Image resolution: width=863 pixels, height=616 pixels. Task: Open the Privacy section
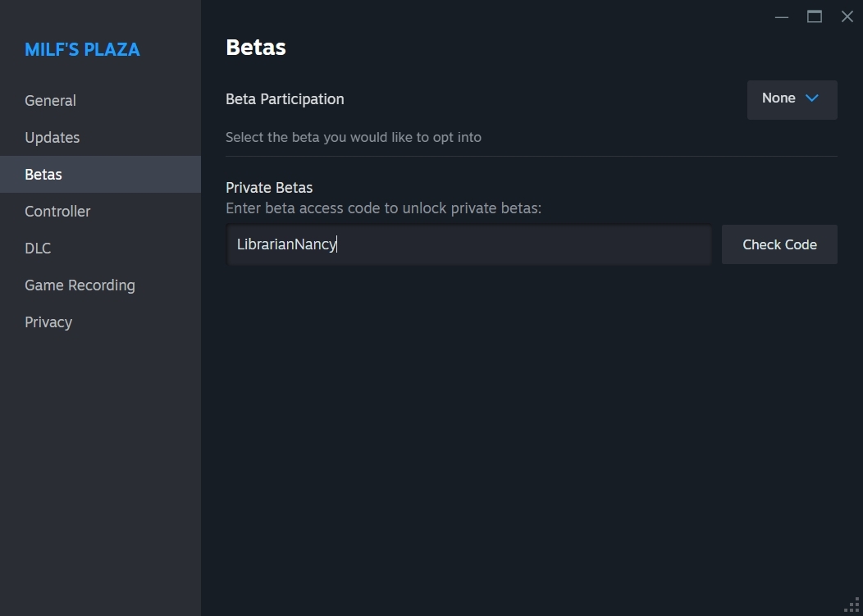click(x=48, y=322)
